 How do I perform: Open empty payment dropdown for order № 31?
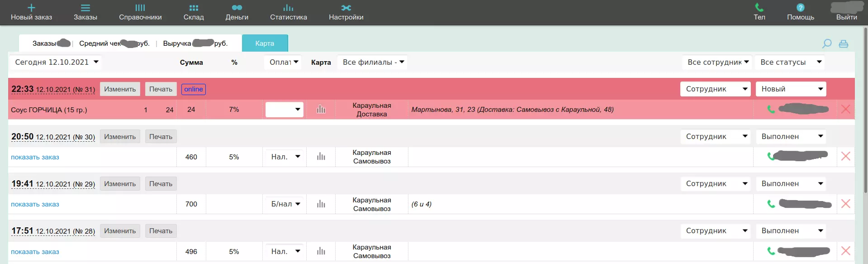click(285, 110)
